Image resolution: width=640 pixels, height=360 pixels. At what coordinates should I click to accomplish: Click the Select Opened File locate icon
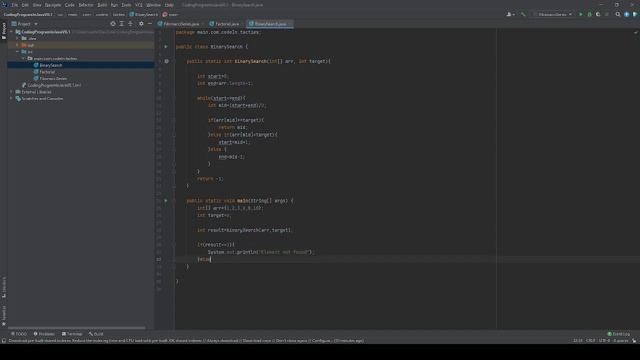click(113, 24)
